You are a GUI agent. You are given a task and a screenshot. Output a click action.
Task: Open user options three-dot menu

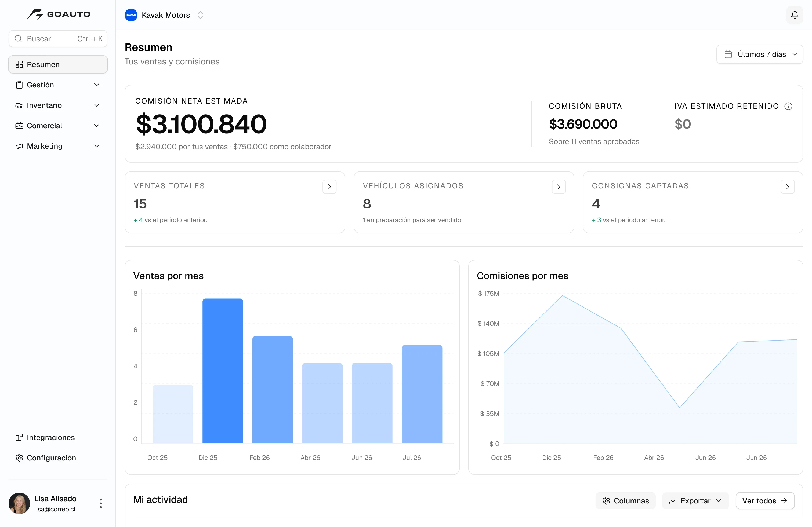coord(101,503)
